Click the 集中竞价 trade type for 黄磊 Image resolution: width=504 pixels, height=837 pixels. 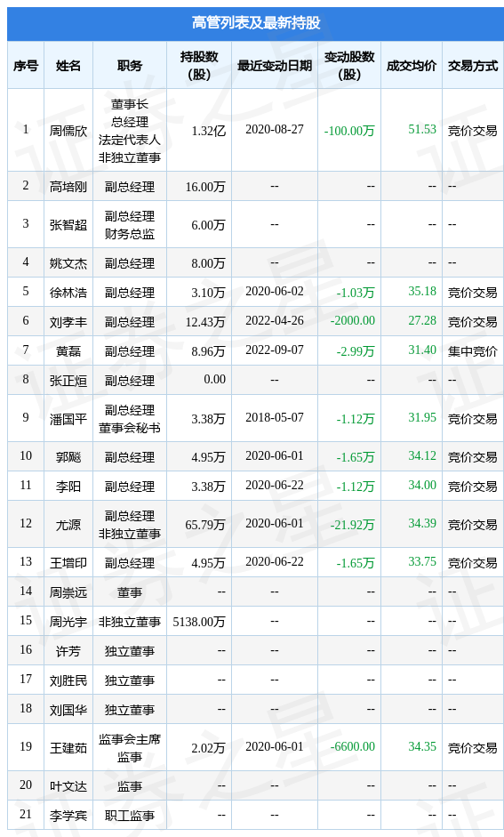473,351
